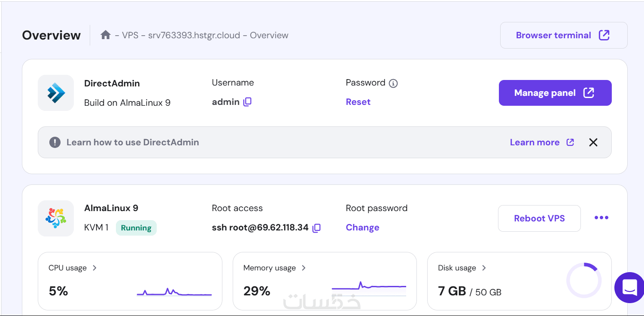Click the Overview page heading
644x316 pixels.
pyautogui.click(x=52, y=35)
